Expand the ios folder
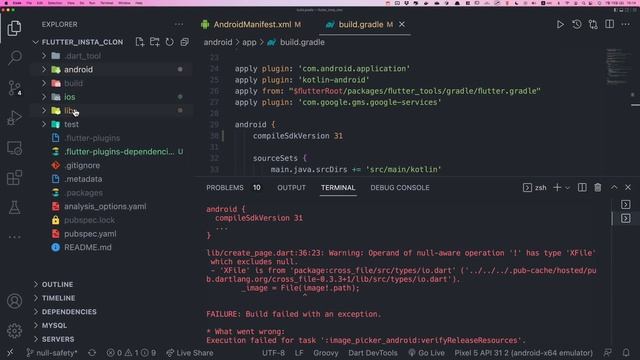The width and height of the screenshot is (640, 360). 44,97
